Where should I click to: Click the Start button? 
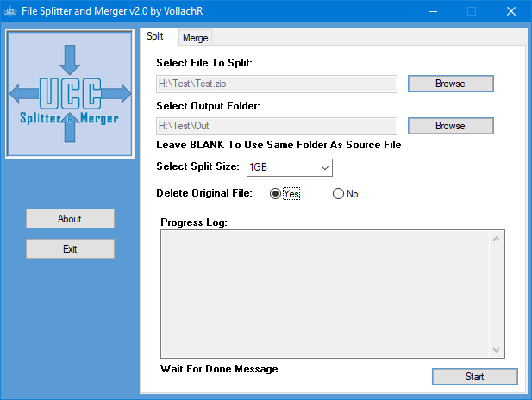pos(474,377)
